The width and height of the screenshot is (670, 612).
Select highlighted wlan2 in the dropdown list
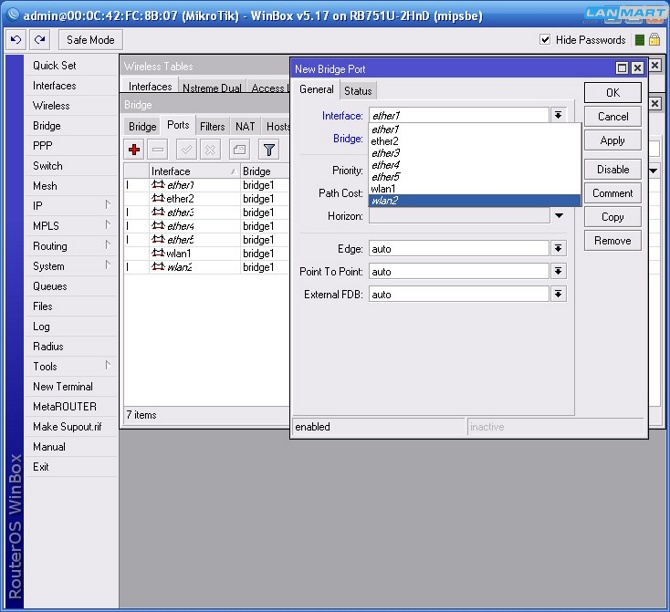474,200
